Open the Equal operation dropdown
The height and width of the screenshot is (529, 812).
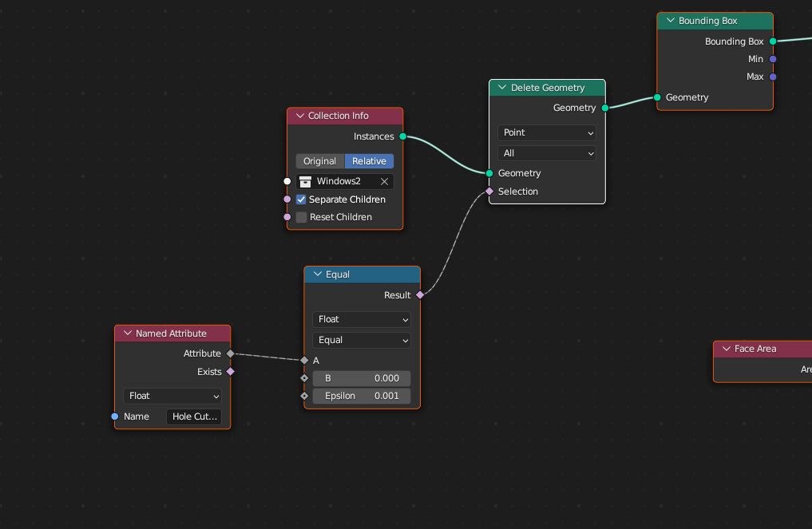point(362,340)
